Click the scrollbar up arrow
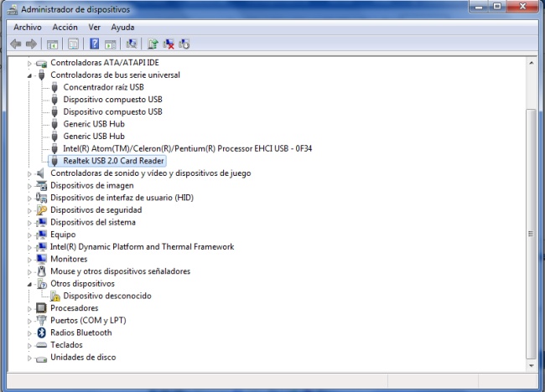Screen dimensions: 545x392 point(531,63)
